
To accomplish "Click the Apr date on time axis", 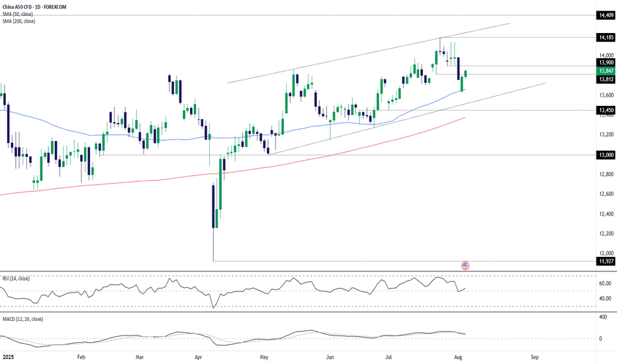I will 199,357.
